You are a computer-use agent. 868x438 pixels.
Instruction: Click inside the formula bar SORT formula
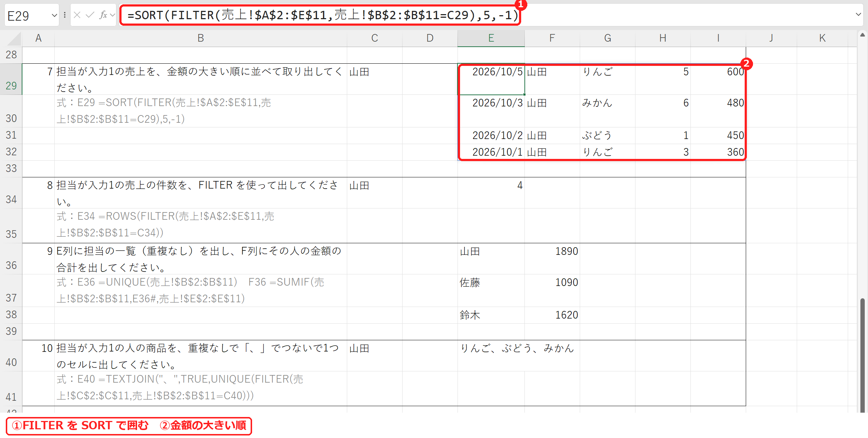(323, 15)
